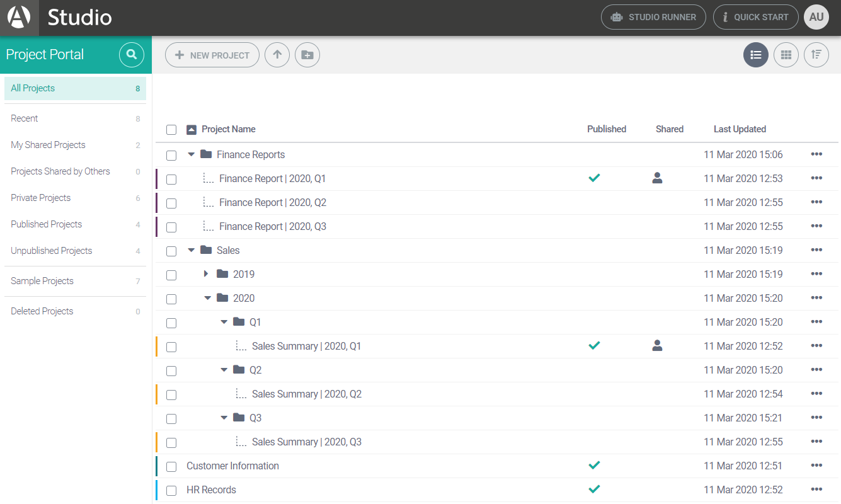Tick the checkbox for Customer Information

pos(171,467)
